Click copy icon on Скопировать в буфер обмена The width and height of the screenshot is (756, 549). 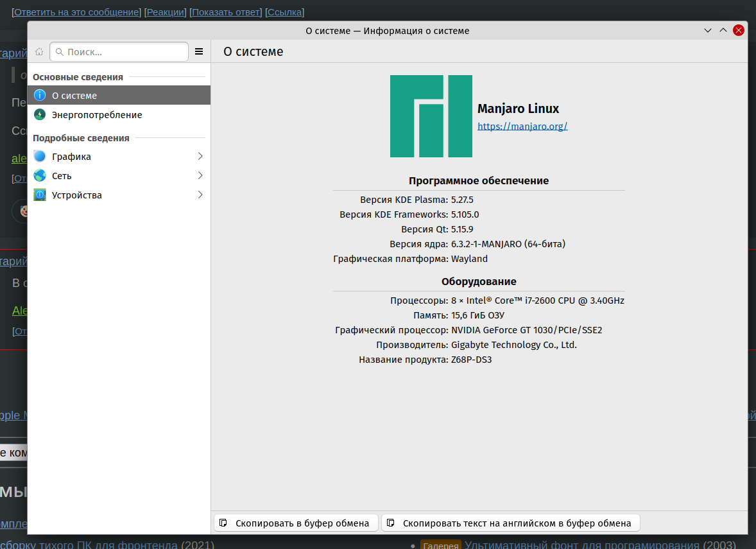223,523
